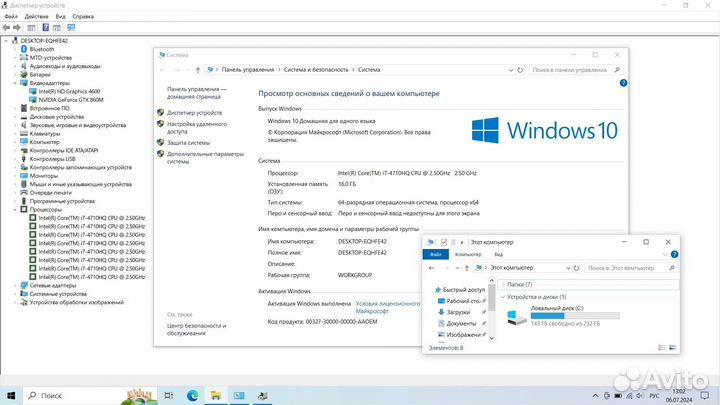The image size is (720, 405).
Task: Click the Мыши и иные указывающие устройства icon
Action: tap(24, 184)
